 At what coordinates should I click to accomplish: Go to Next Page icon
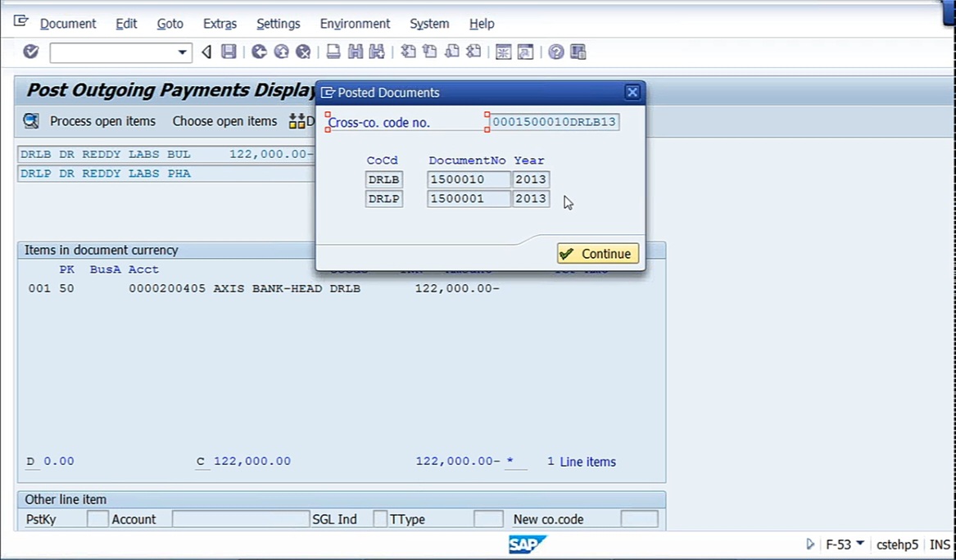[x=451, y=52]
